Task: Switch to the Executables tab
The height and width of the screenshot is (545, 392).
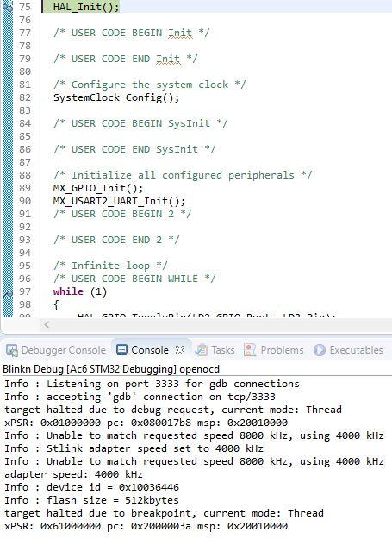Action: tap(348, 350)
